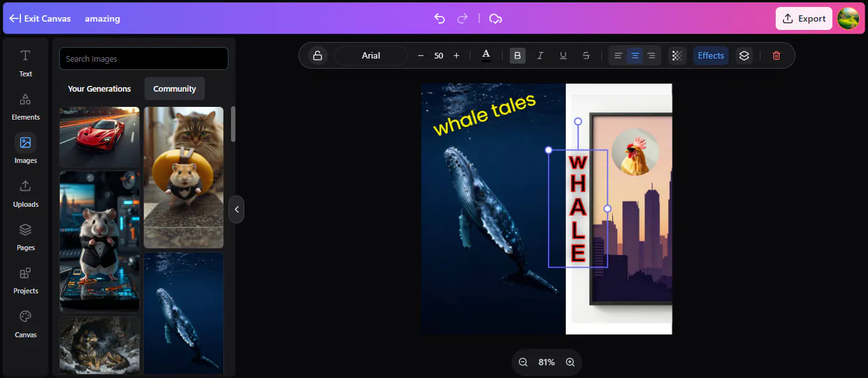Open the user profile avatar menu

(x=848, y=18)
